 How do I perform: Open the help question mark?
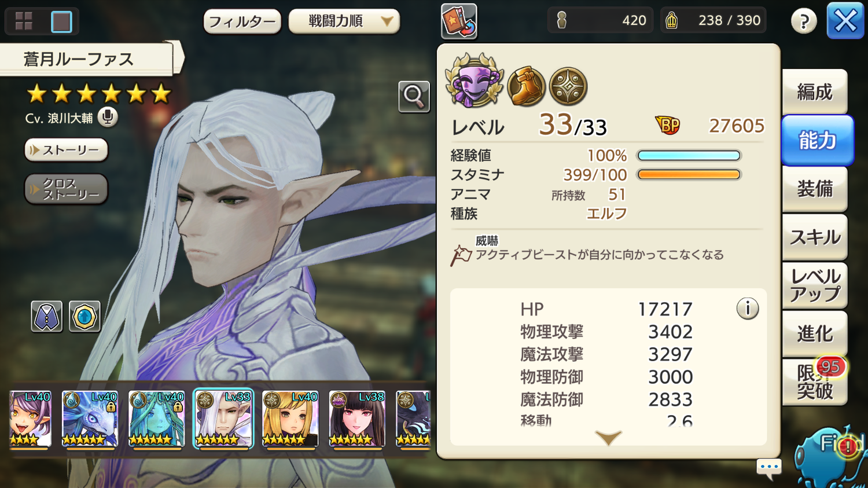804,21
